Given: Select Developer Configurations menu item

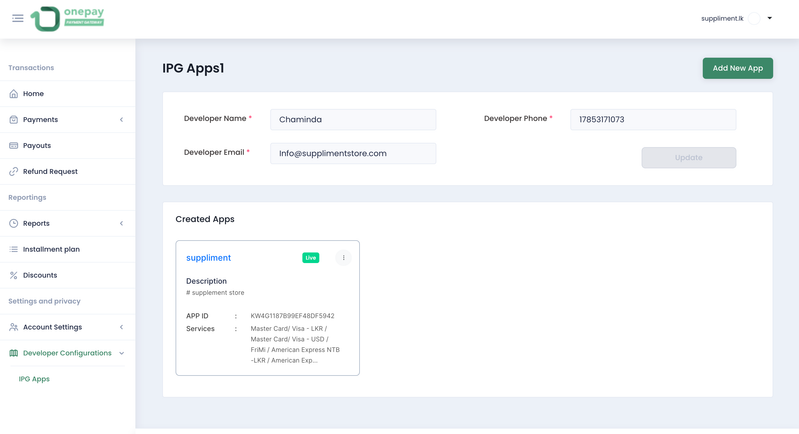Looking at the screenshot, I should tap(67, 354).
